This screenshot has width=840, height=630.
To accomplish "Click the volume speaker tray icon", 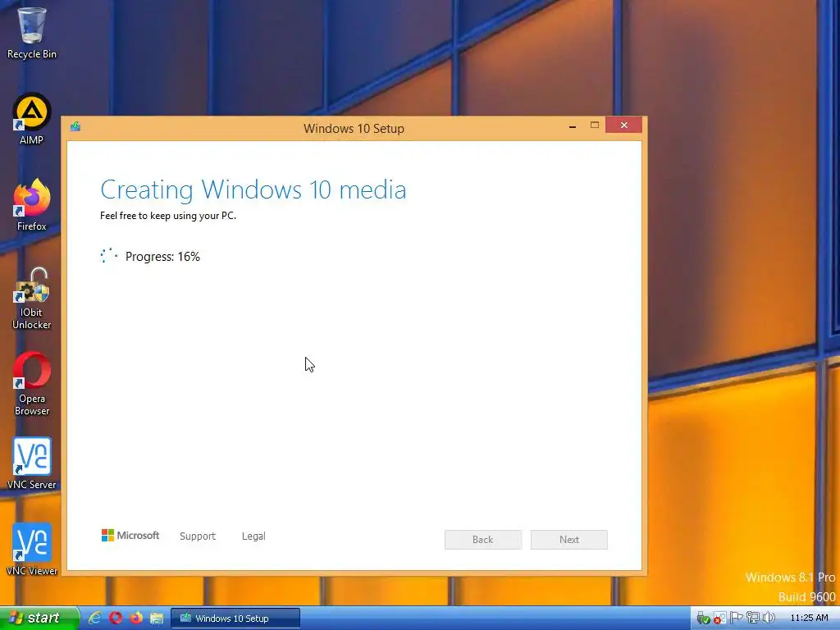I will (x=769, y=619).
